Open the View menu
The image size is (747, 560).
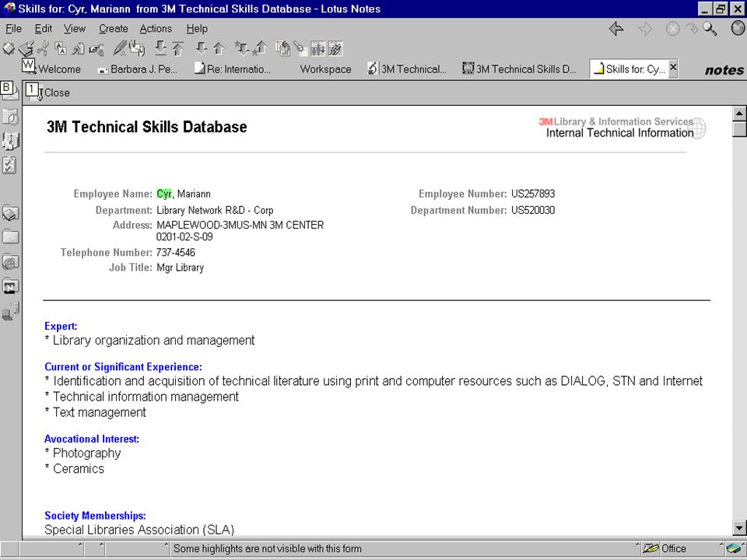pos(75,29)
